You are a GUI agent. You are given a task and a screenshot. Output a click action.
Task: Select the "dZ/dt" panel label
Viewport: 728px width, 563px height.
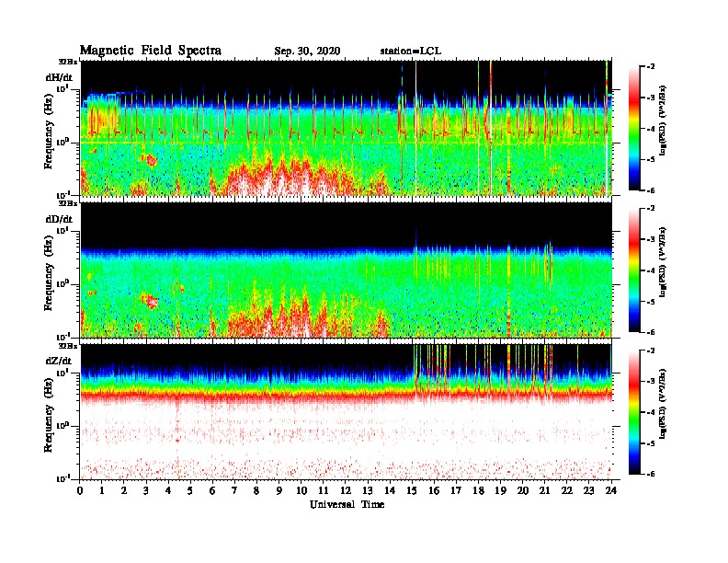click(59, 361)
